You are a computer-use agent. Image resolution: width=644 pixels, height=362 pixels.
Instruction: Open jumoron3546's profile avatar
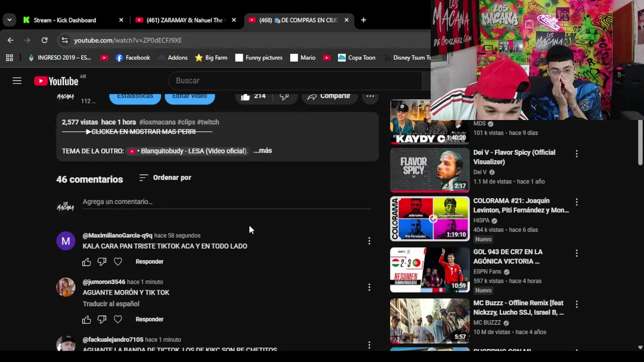[x=65, y=288]
